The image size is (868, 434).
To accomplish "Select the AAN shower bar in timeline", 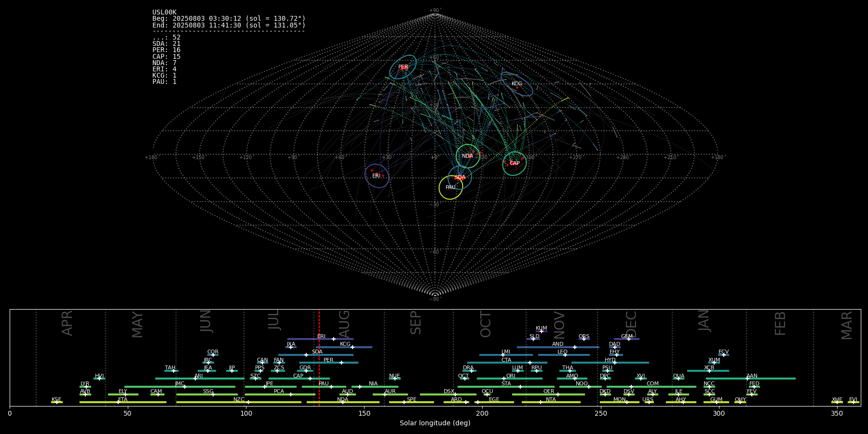I will click(x=751, y=379).
